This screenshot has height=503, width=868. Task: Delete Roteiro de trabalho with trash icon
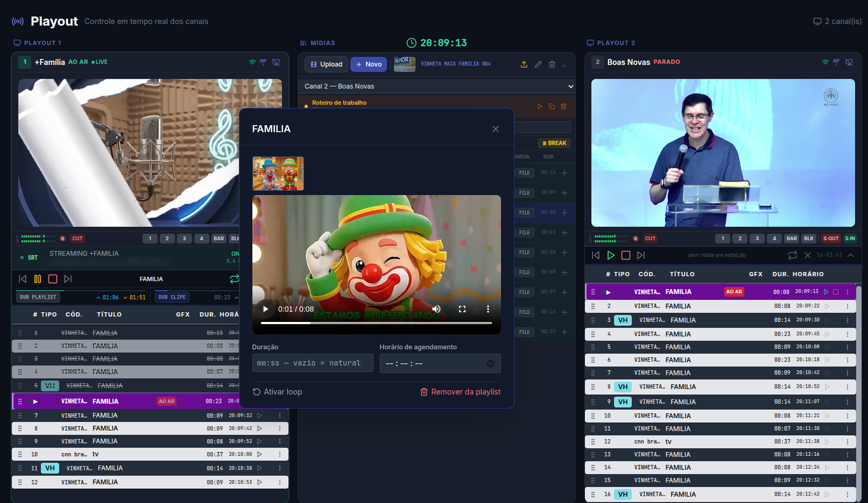(x=564, y=106)
